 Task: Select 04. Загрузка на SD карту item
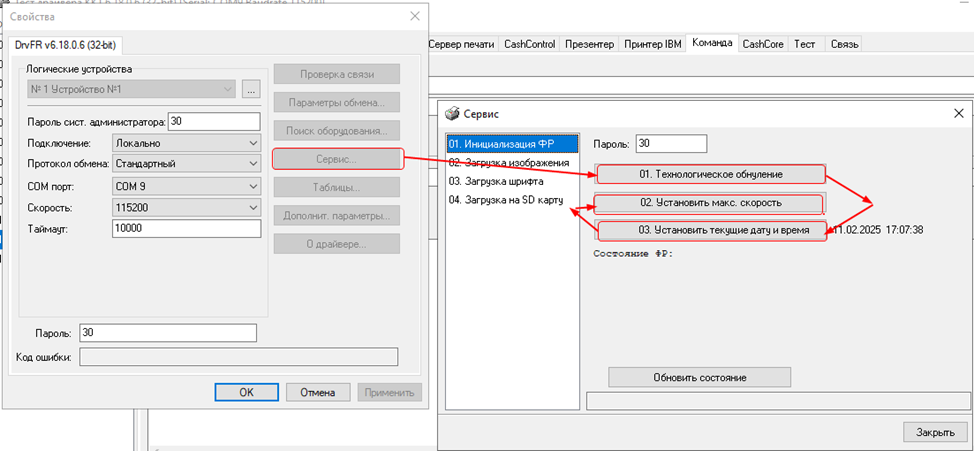(x=505, y=200)
